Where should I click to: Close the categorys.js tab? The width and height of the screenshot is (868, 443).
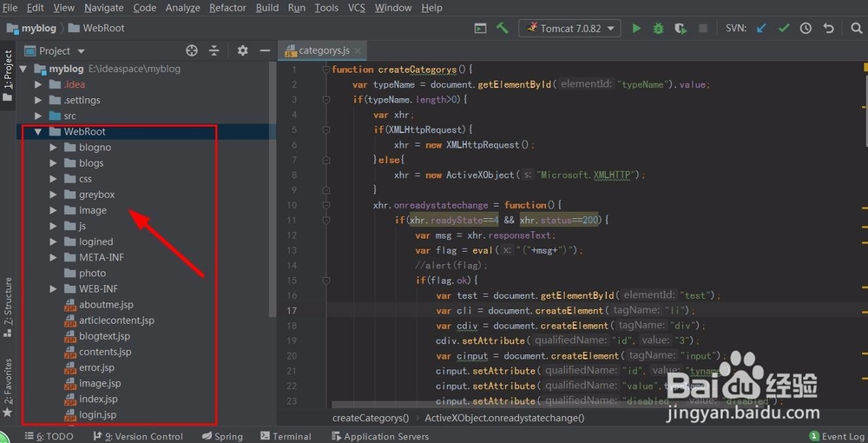point(358,51)
